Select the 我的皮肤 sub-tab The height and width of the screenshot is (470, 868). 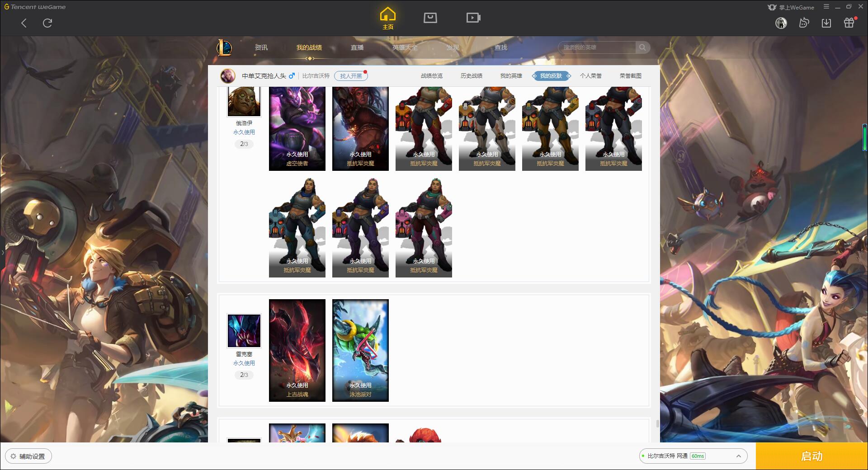pos(551,76)
